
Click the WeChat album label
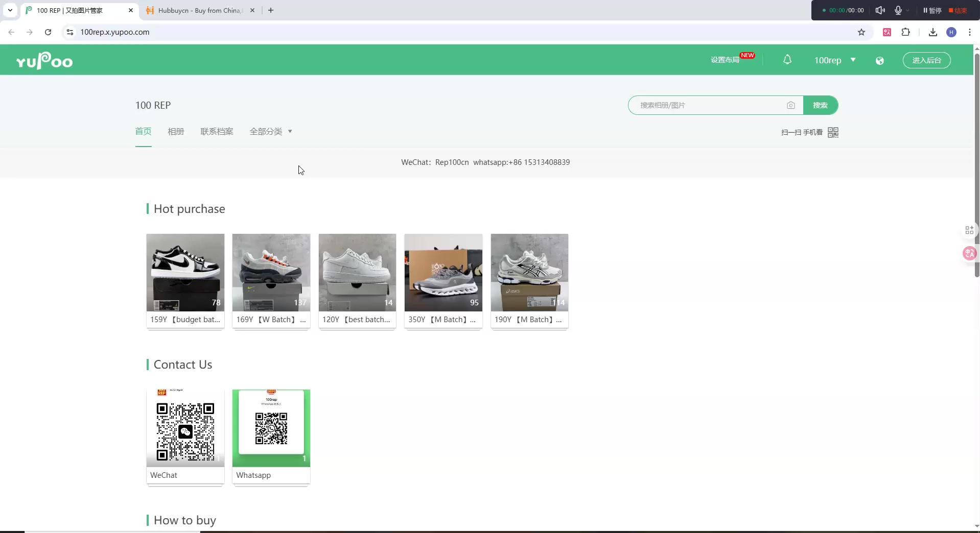tap(164, 475)
